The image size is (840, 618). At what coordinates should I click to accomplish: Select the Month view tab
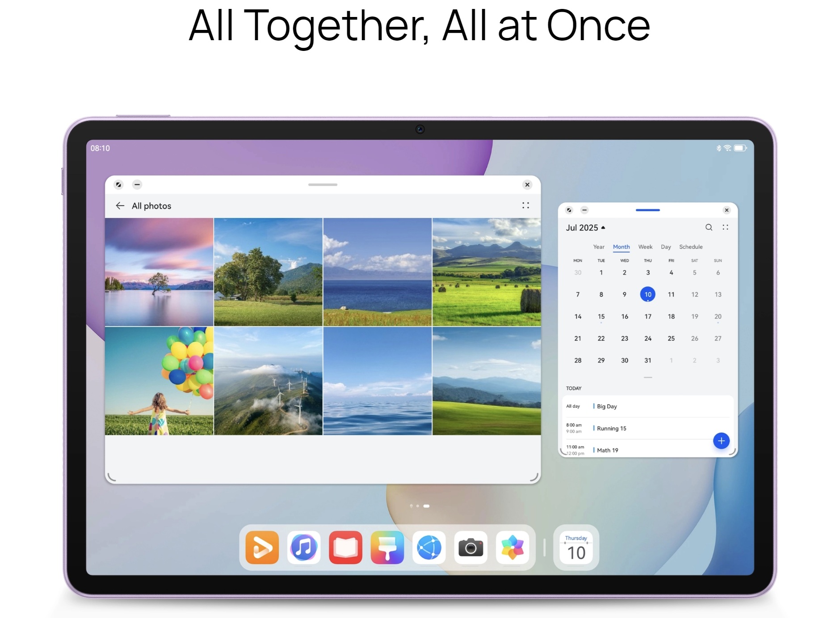(621, 247)
